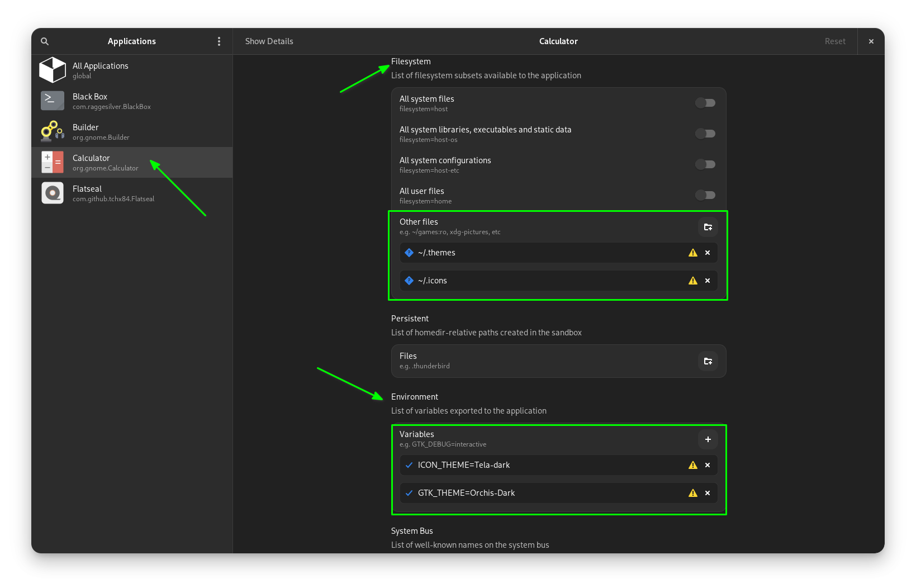Click org.gnome.Calculator app ID text

point(105,168)
